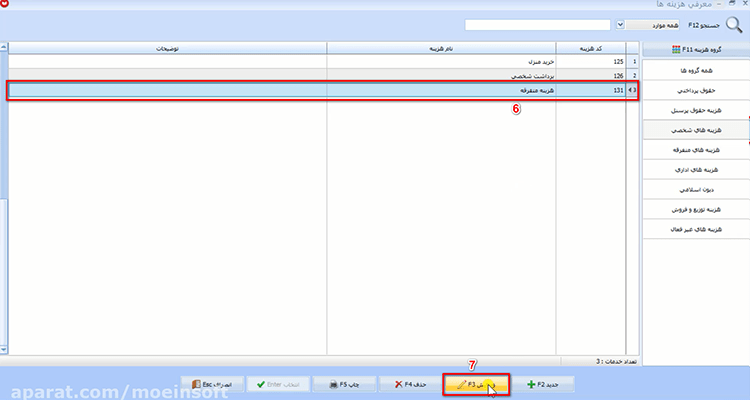Select the row with expense code 125
Image resolution: width=750 pixels, height=400 pixels.
click(323, 62)
